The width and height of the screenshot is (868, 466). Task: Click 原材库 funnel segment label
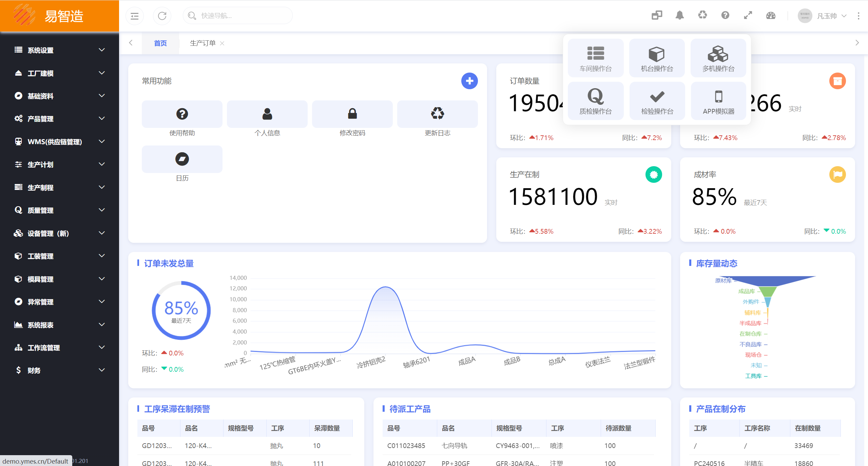coord(723,280)
